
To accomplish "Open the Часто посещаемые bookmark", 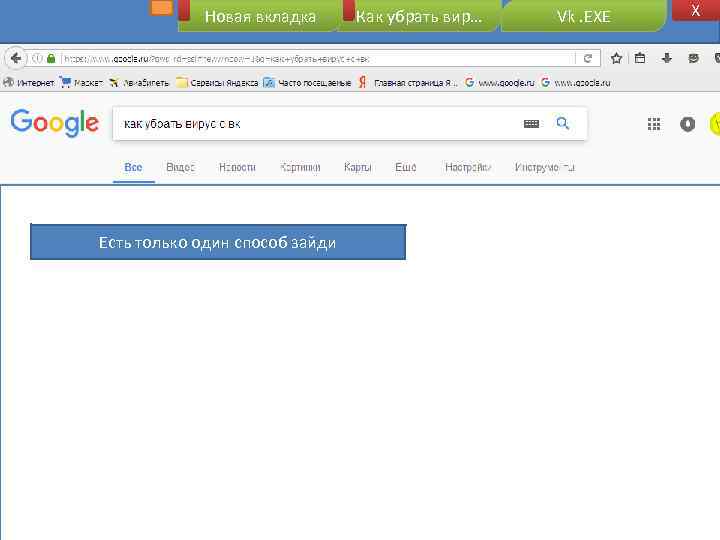I will [308, 83].
